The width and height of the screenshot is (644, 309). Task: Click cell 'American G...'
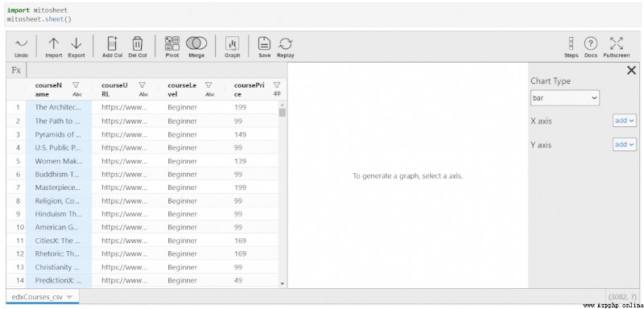[59, 227]
